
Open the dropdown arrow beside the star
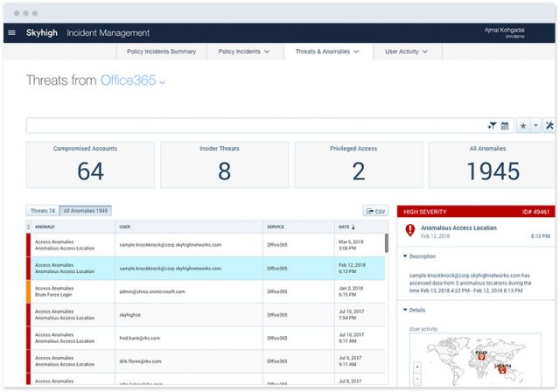coord(535,126)
